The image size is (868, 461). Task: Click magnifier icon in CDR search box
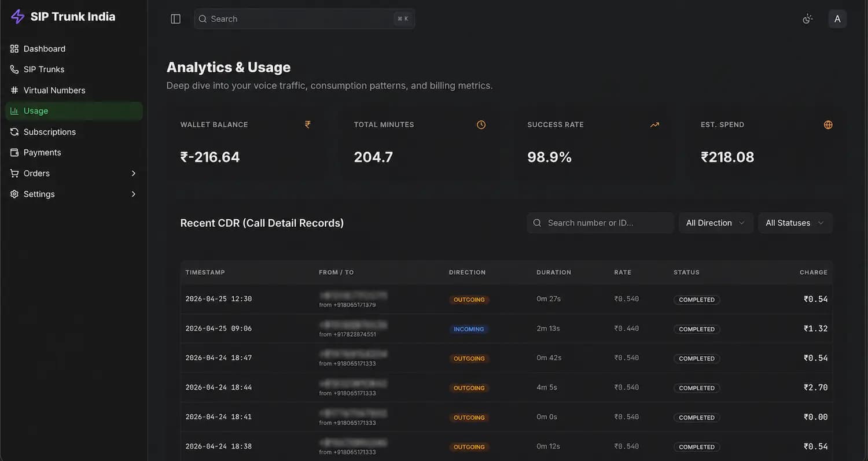(x=537, y=223)
